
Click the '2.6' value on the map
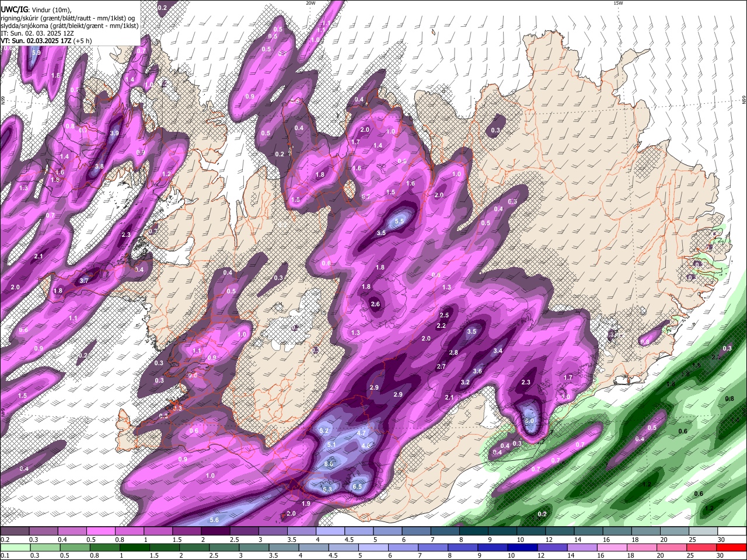375,304
